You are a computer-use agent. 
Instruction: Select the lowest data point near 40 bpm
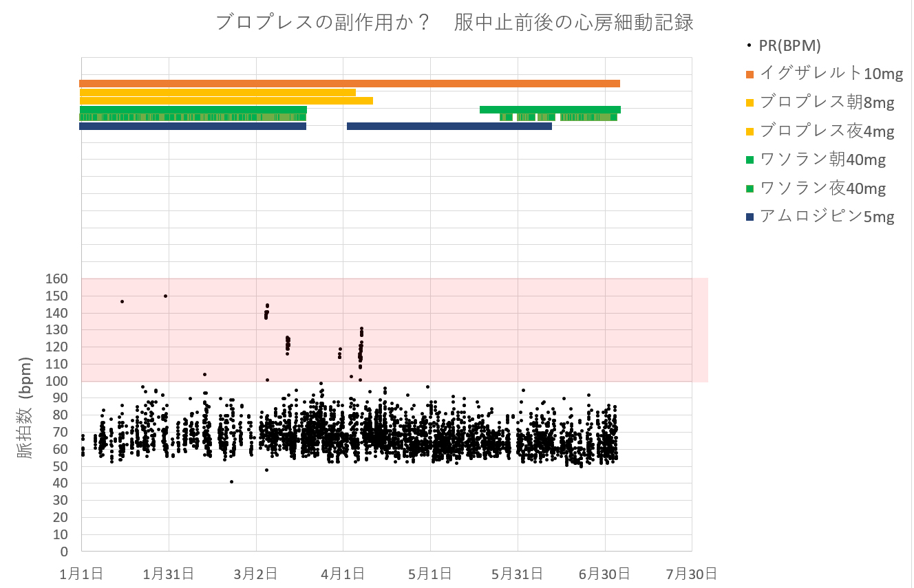231,481
